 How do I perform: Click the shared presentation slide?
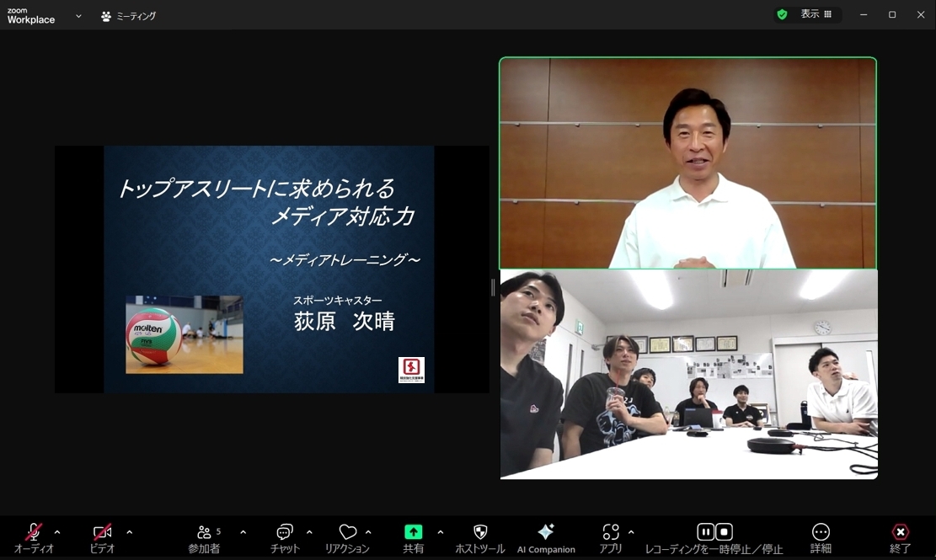click(x=270, y=269)
